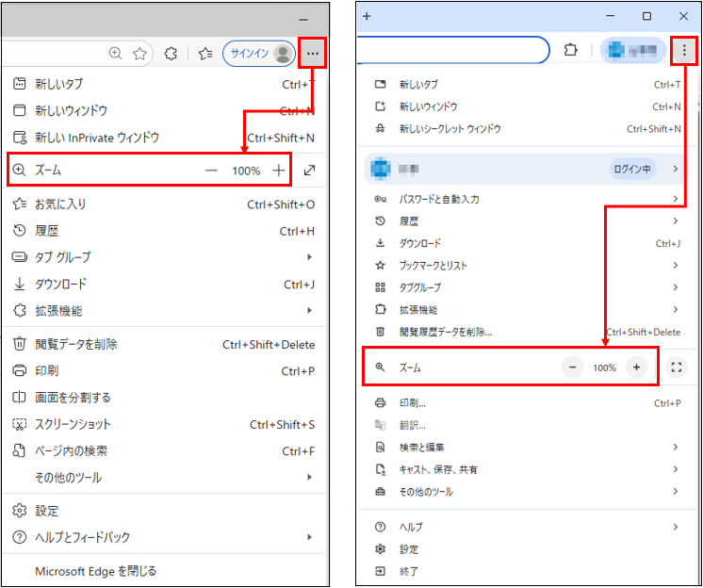Click Edge three-dot settings menu button
This screenshot has width=703, height=588.
(x=312, y=54)
